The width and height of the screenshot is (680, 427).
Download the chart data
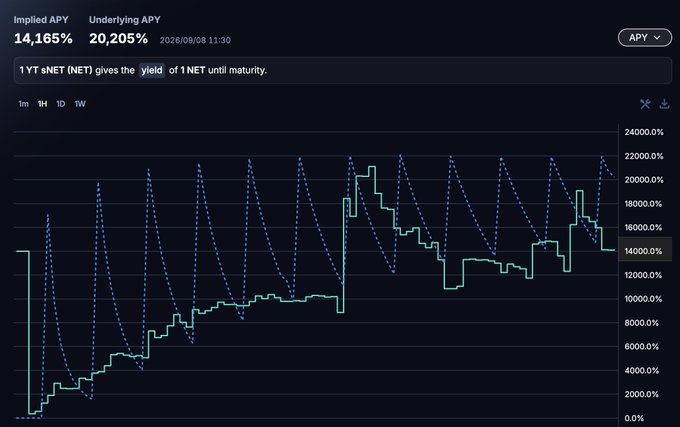664,104
